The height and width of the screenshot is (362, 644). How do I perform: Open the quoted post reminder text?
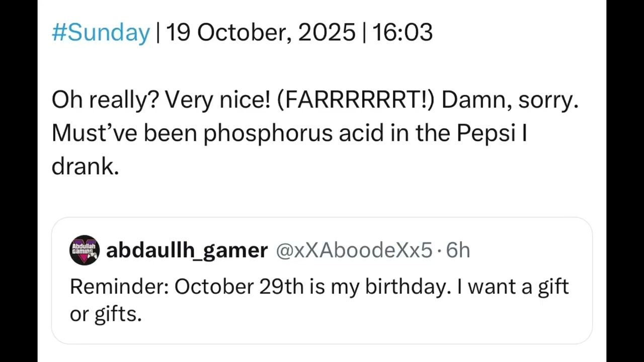(319, 300)
